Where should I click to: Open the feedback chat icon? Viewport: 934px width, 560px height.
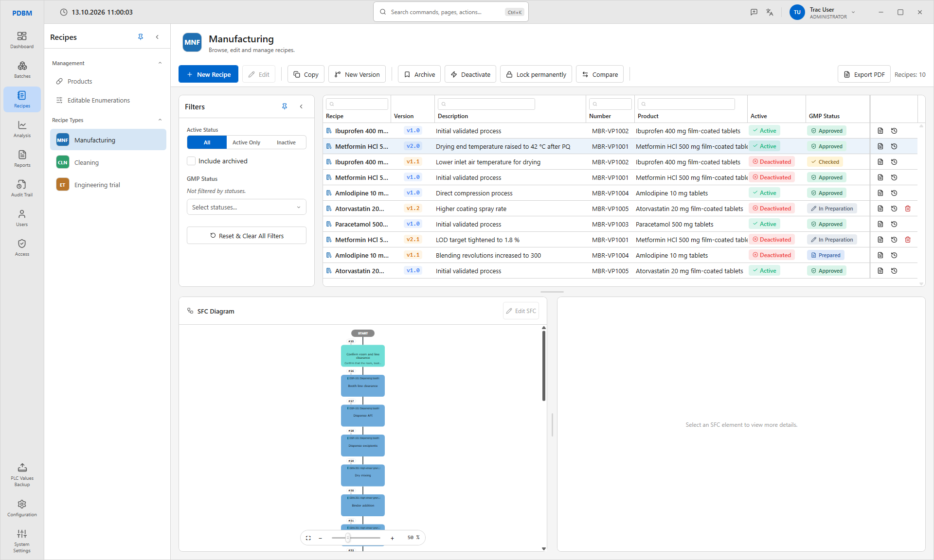click(x=754, y=12)
